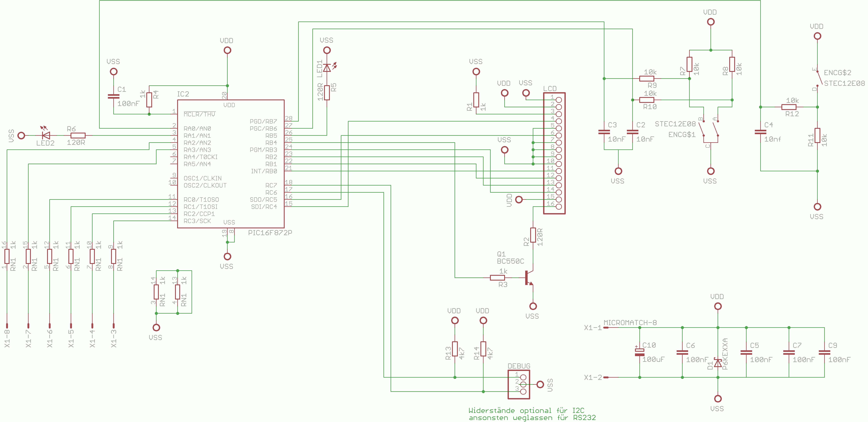Select the MICROMATCH-8 connector label

coord(630,323)
